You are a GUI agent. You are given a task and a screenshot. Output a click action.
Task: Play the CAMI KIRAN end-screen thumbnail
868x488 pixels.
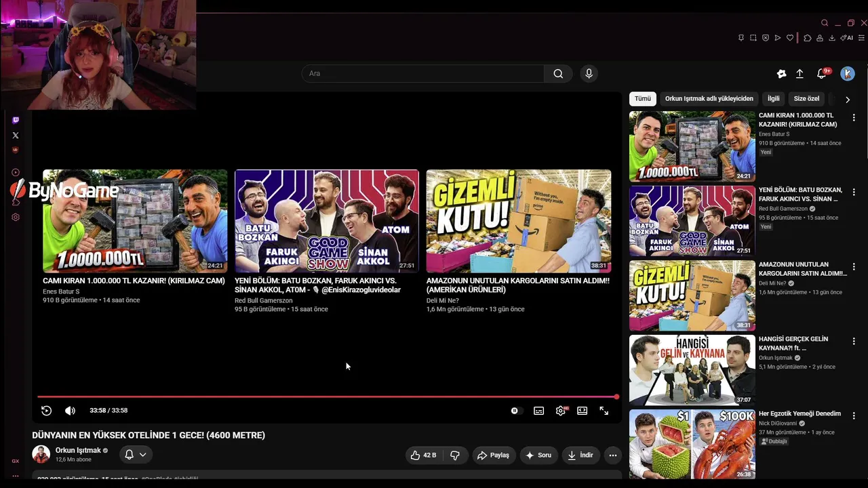135,221
